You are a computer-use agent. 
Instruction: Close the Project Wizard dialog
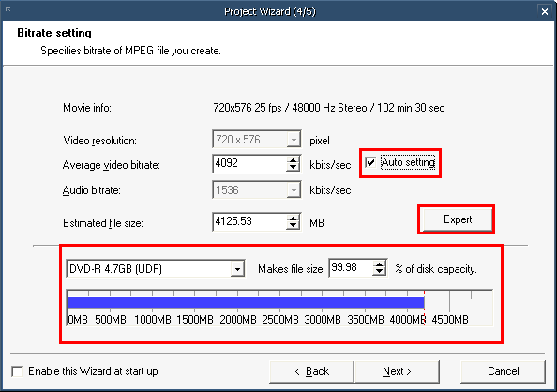coord(545,12)
